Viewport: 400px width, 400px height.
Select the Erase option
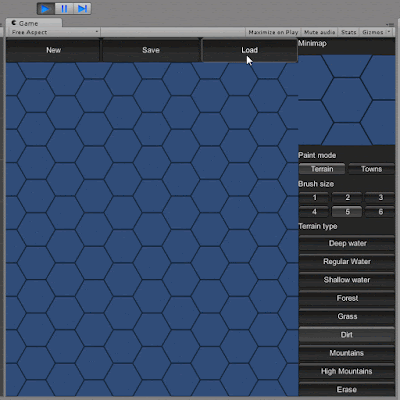(347, 389)
